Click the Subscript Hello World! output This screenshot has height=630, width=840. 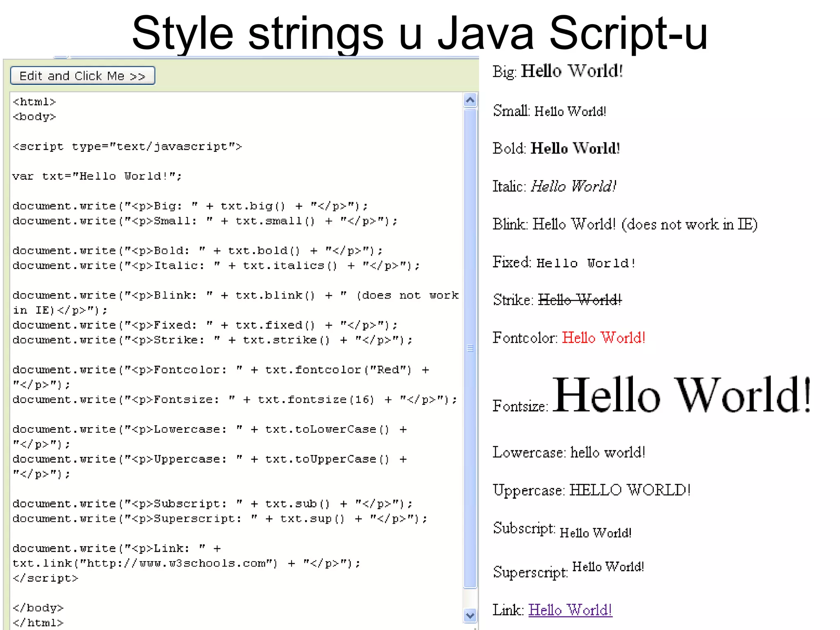(596, 533)
